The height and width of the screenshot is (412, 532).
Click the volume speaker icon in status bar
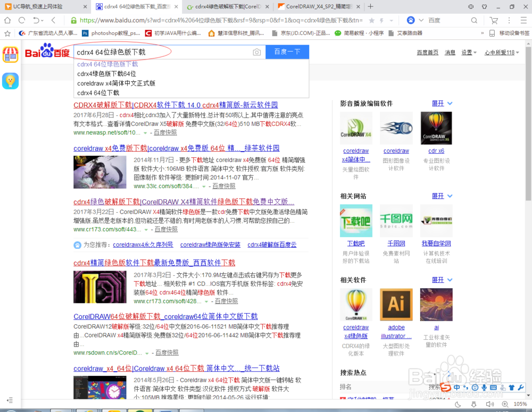489,404
